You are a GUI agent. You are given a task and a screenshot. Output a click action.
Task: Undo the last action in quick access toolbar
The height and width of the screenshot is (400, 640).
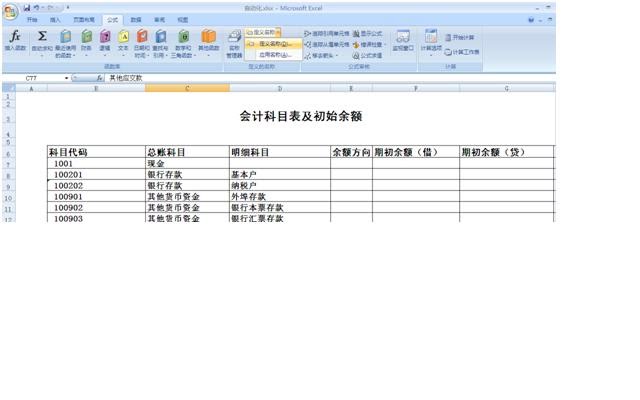pyautogui.click(x=36, y=8)
